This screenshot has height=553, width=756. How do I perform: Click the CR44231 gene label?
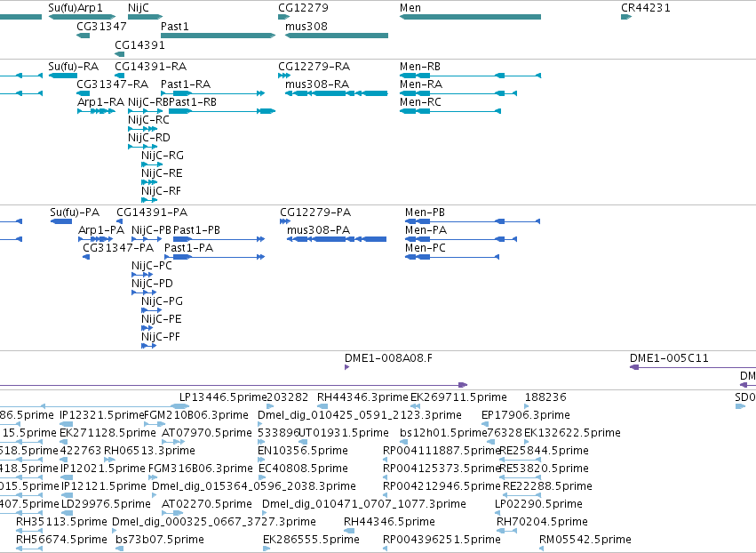pos(646,8)
